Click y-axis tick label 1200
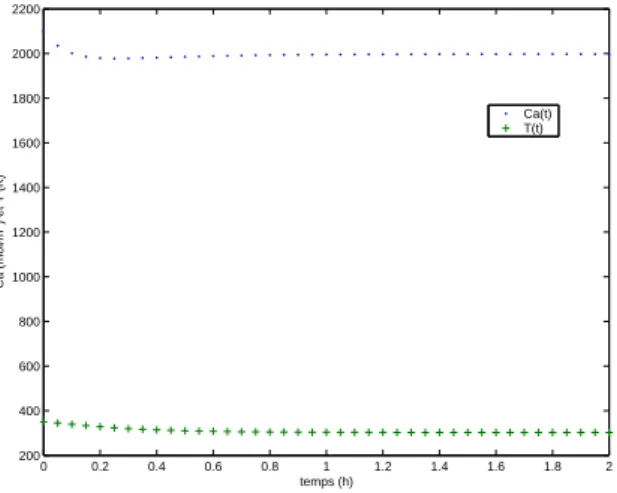The width and height of the screenshot is (617, 493). (x=26, y=232)
